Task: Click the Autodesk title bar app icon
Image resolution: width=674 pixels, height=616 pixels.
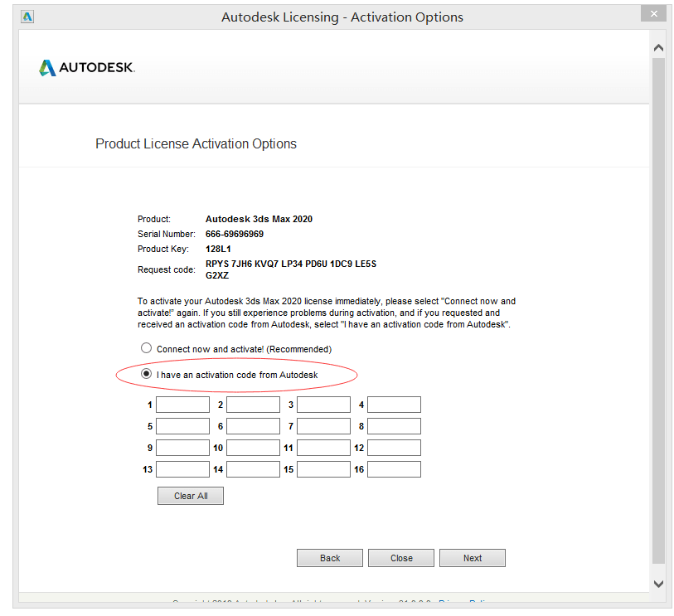Action: 27,17
